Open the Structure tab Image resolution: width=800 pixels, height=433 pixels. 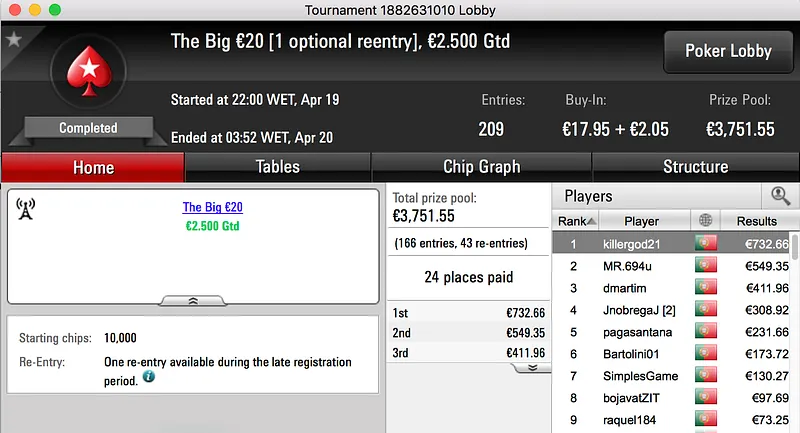pyautogui.click(x=695, y=167)
